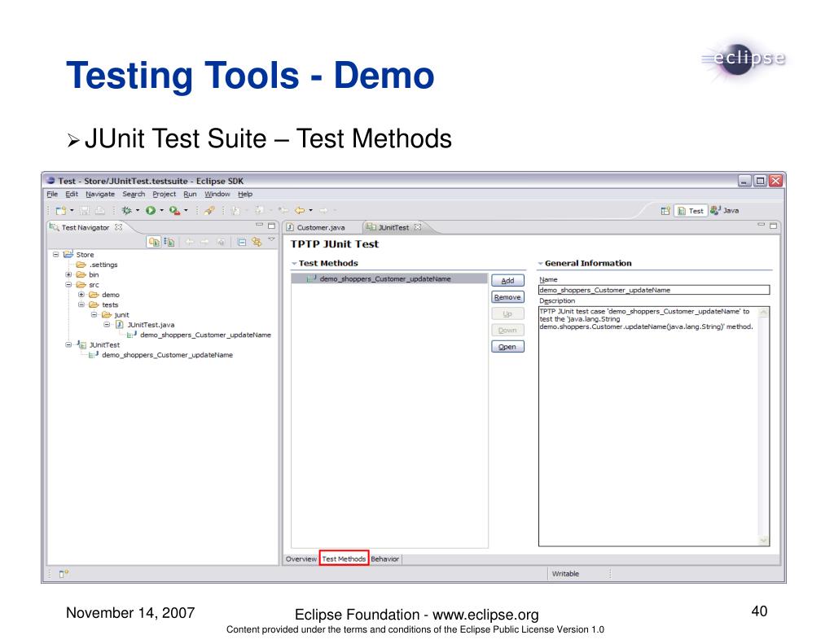Click the Collapse All icon in Test Navigator
Image resolution: width=834 pixels, height=644 pixels.
click(241, 242)
